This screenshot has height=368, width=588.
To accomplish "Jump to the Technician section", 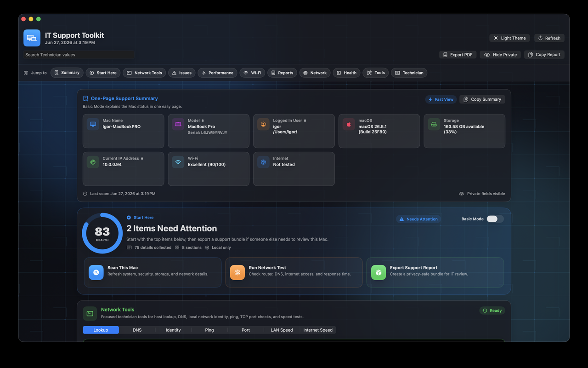I will pyautogui.click(x=409, y=73).
